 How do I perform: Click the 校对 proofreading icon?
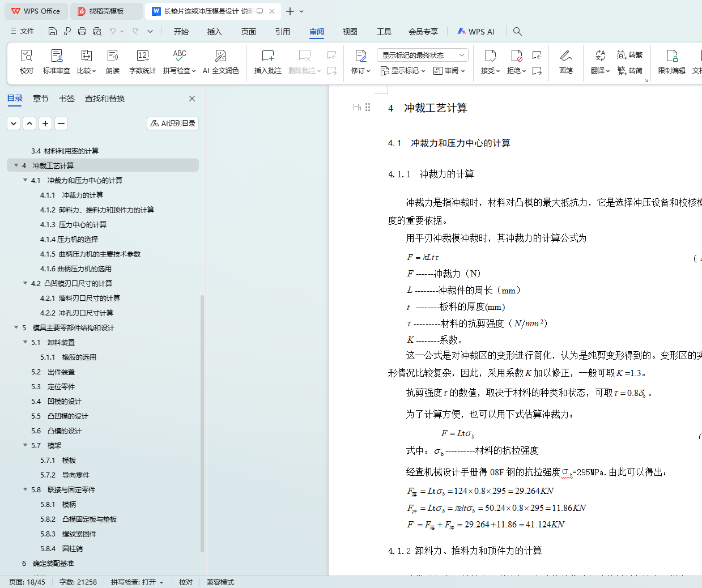coord(27,61)
